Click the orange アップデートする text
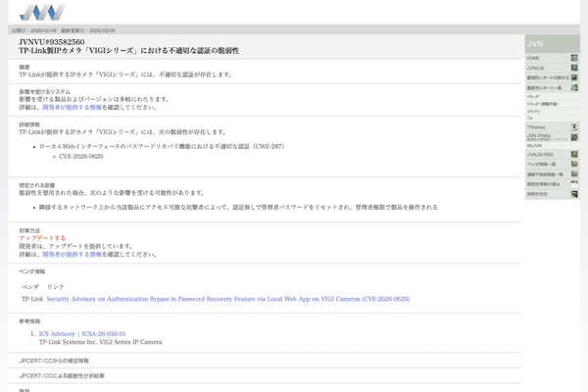 tap(42, 238)
